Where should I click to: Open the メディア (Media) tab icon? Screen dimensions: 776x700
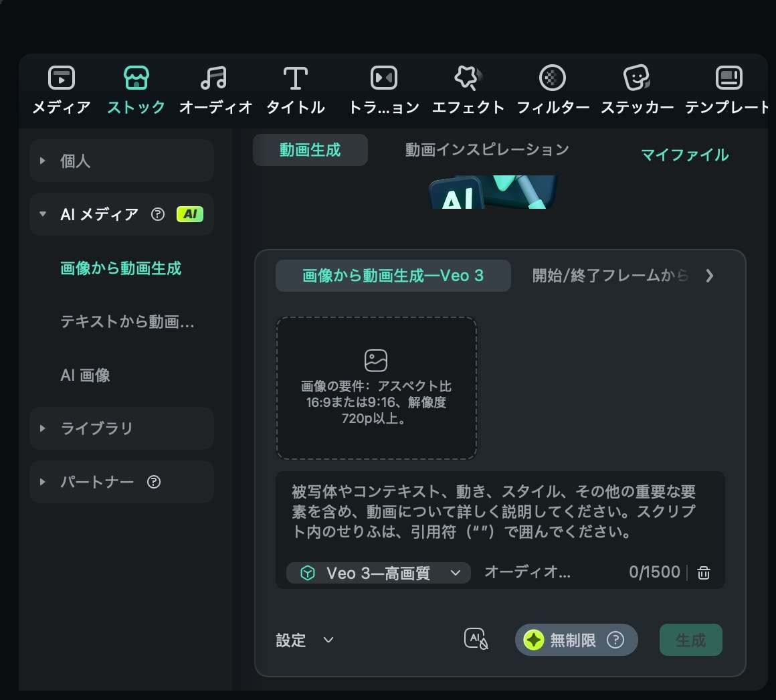(x=62, y=78)
